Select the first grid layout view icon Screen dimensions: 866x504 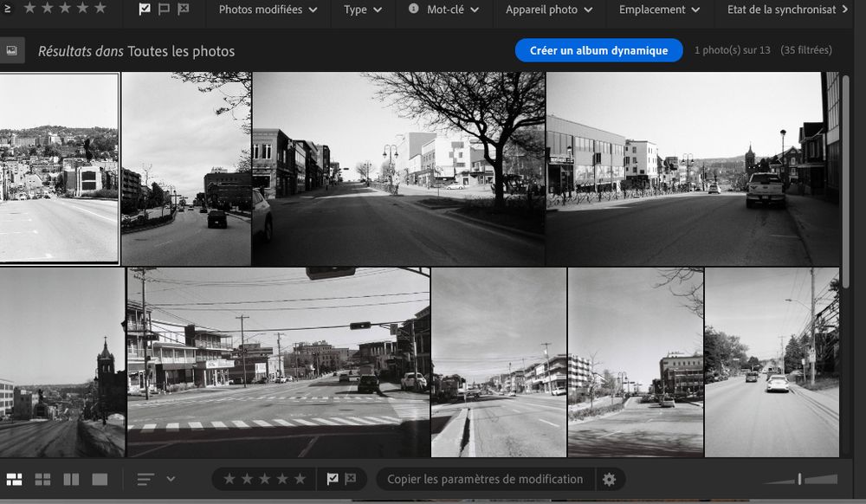click(x=15, y=479)
